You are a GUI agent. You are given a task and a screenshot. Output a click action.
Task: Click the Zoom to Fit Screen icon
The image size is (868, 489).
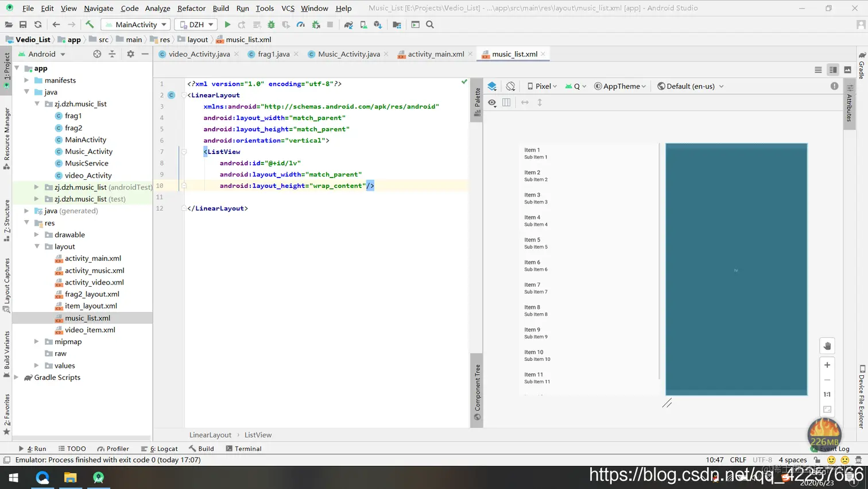click(x=827, y=409)
